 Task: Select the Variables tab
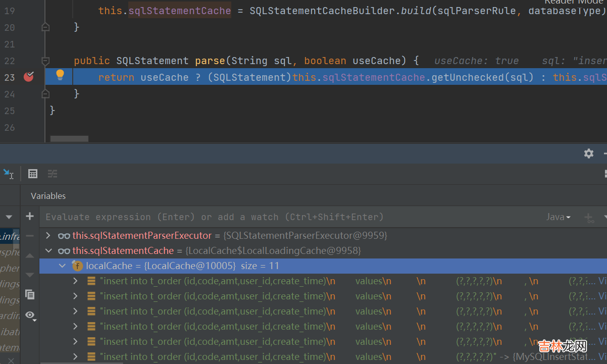pyautogui.click(x=48, y=196)
